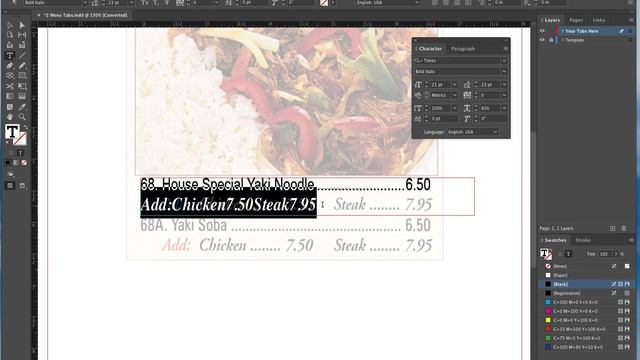The width and height of the screenshot is (640, 360).
Task: Click baseline shift field in Character panel
Action: tap(444, 119)
